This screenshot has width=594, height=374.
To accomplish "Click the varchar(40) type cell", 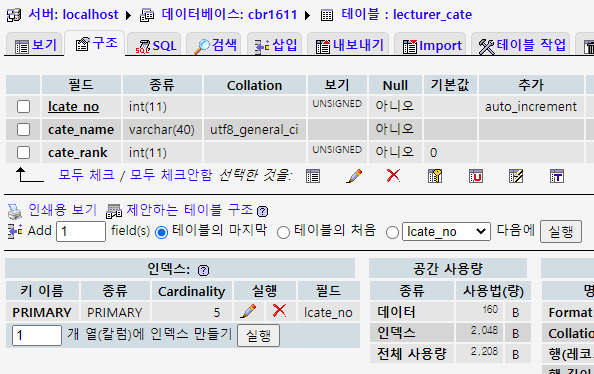I will (162, 130).
